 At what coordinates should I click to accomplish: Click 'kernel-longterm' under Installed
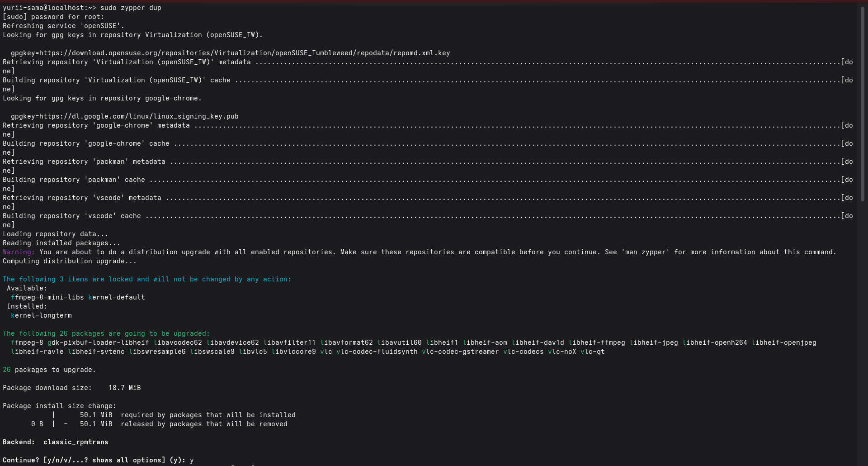tap(41, 315)
